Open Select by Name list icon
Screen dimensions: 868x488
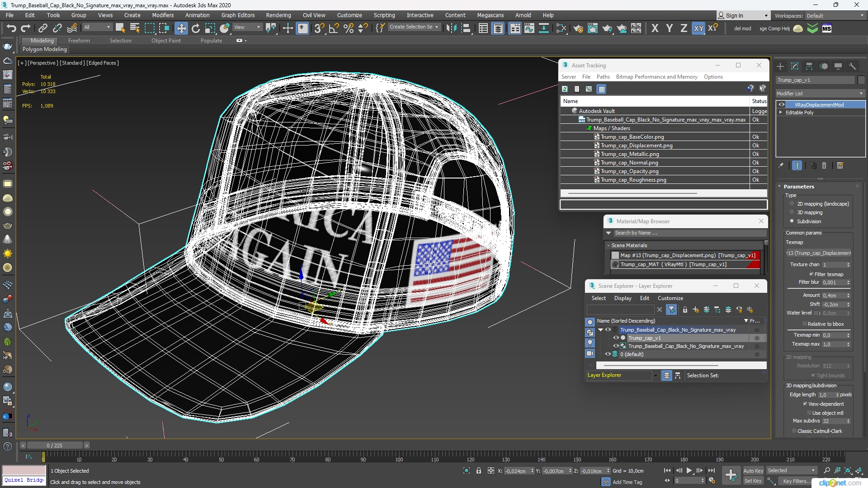click(135, 28)
